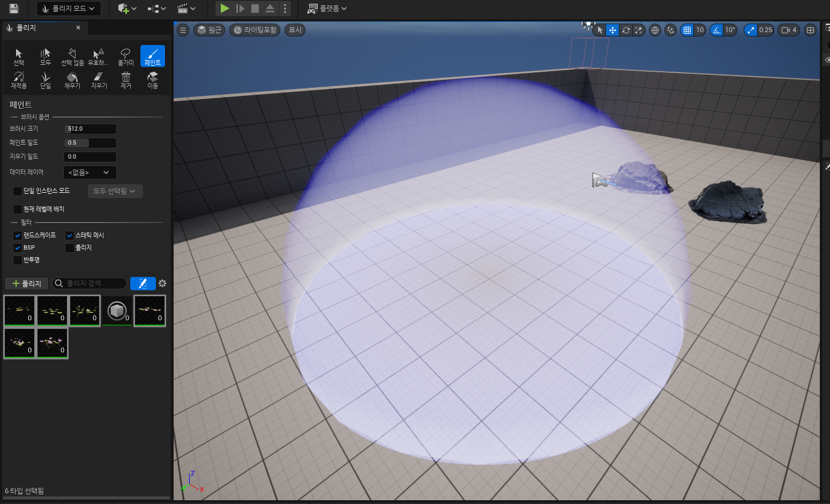This screenshot has width=830, height=504.
Task: Switch to select mode cursor in viewport toolbar
Action: [x=600, y=30]
